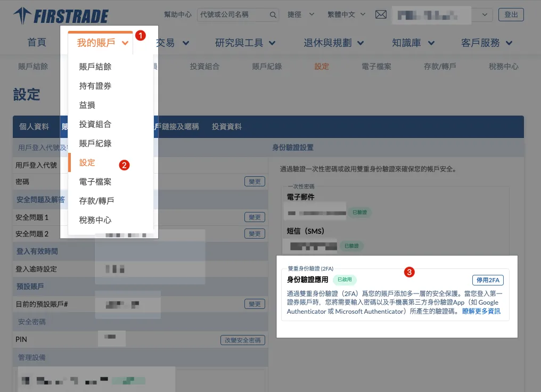Click the 幫助中心 help link
Viewport: 541px width, 392px height.
click(178, 15)
